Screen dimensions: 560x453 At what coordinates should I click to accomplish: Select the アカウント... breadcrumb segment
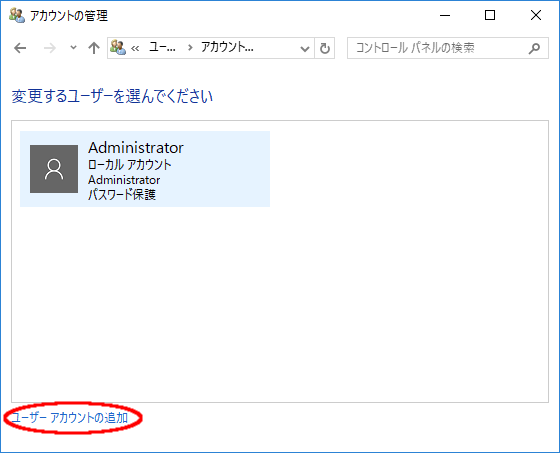[227, 47]
